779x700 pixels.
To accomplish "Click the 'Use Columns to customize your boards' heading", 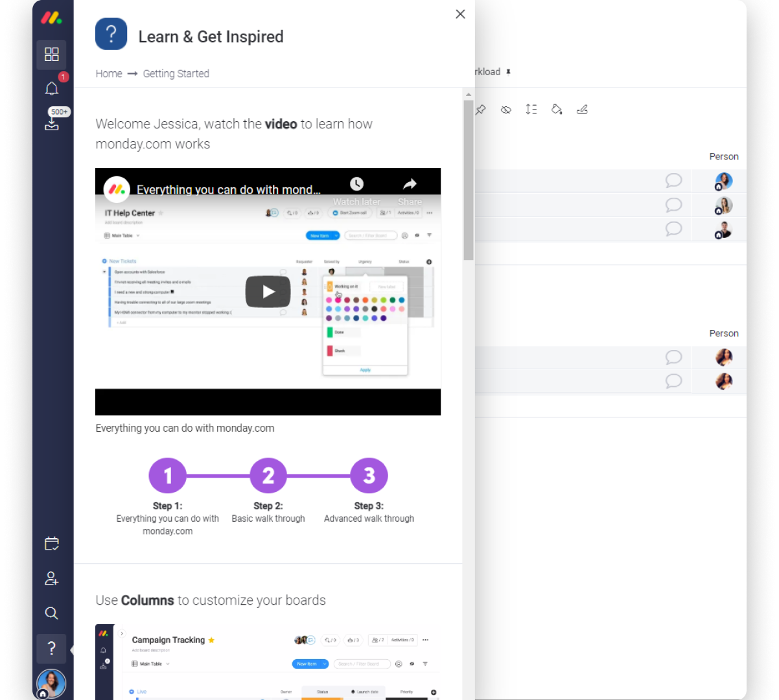I will (x=211, y=600).
